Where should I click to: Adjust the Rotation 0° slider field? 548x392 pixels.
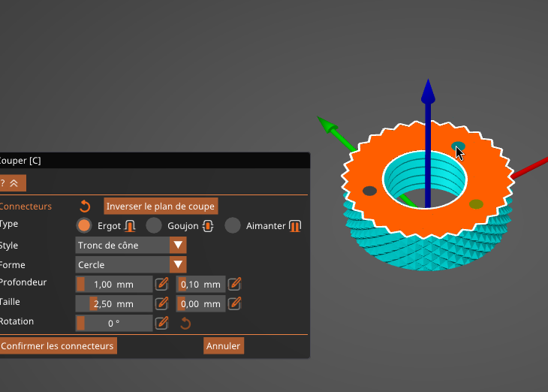tap(114, 324)
